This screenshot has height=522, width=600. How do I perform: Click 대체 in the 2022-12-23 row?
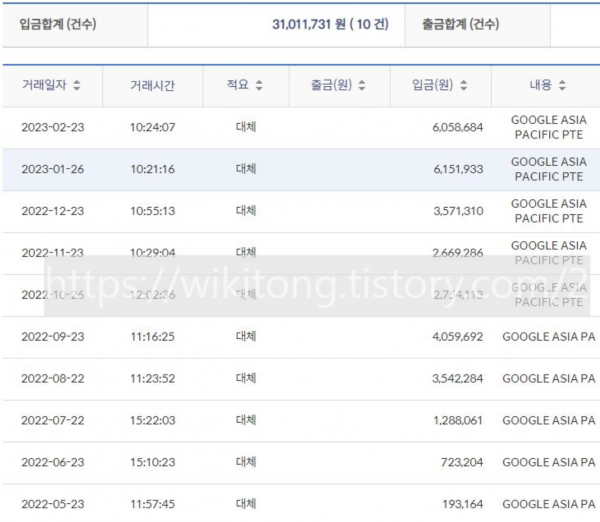pos(245,211)
